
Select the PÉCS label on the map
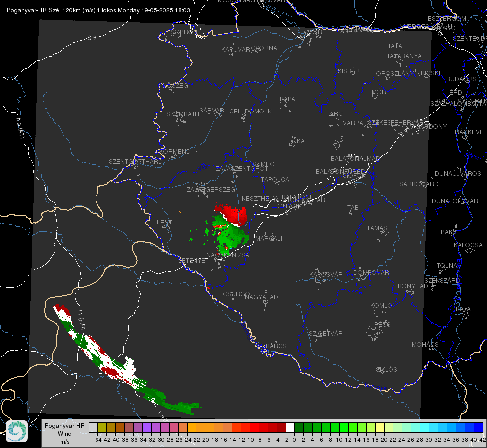coord(382,324)
